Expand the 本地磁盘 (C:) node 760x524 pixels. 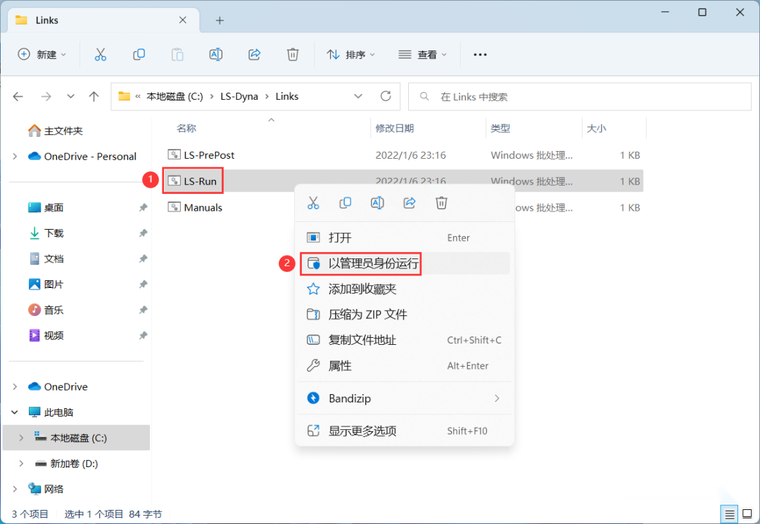[21, 438]
